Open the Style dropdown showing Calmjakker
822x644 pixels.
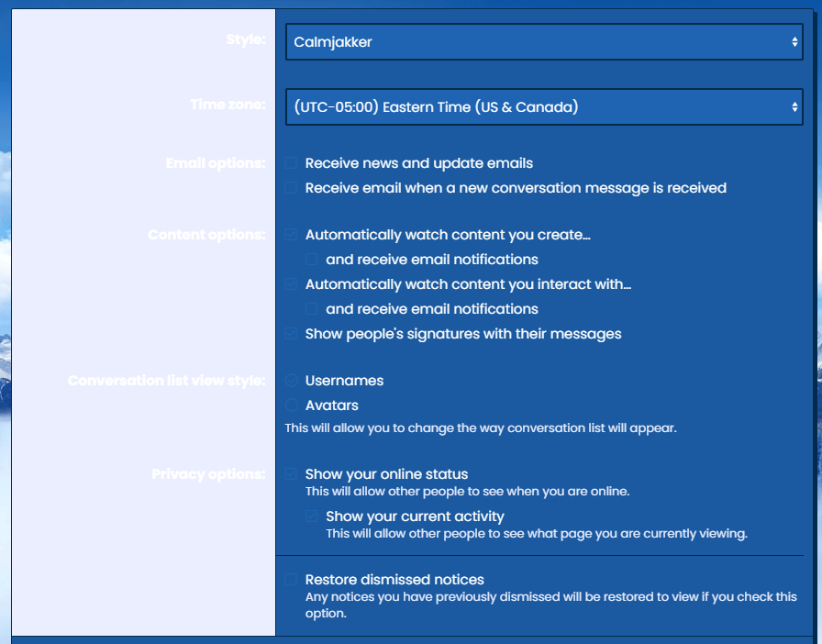click(543, 42)
